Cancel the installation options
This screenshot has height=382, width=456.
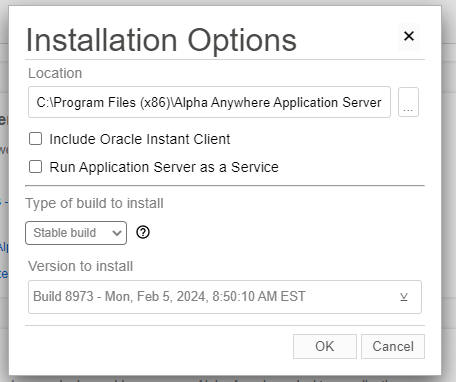click(x=393, y=346)
